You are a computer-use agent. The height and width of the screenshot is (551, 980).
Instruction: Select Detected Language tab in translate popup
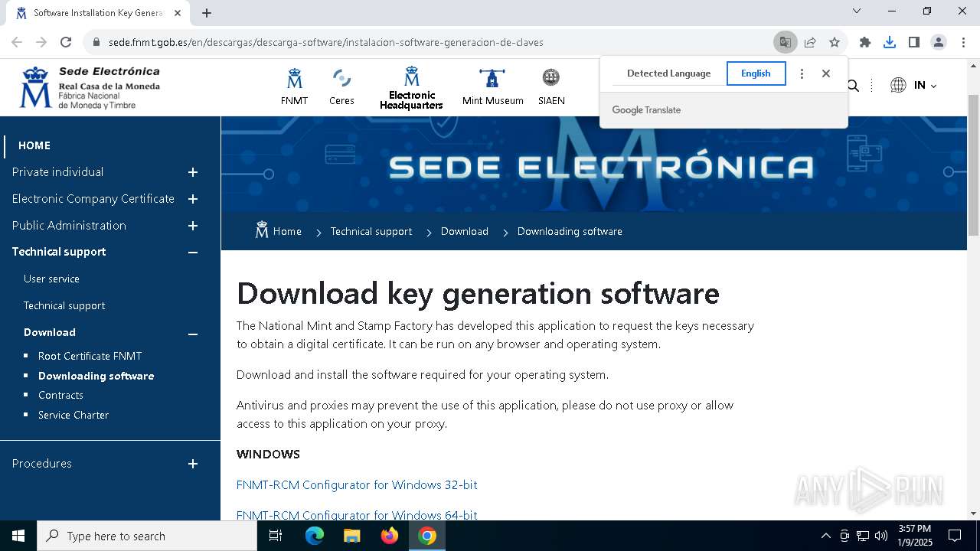point(668,73)
